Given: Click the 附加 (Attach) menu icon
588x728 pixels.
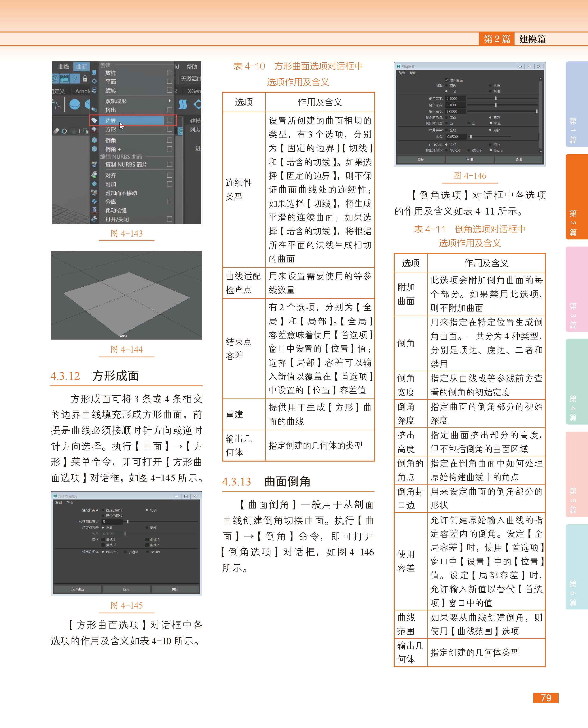Looking at the screenshot, I should 94,184.
